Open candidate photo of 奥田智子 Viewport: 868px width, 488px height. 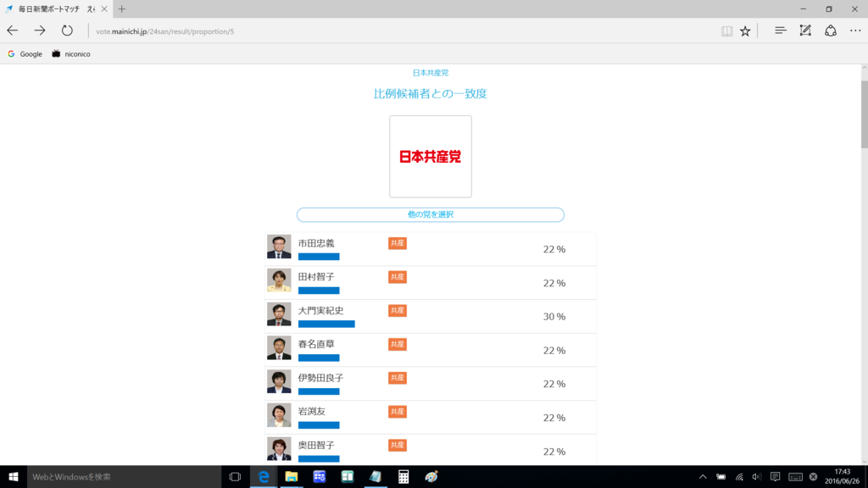(x=279, y=449)
